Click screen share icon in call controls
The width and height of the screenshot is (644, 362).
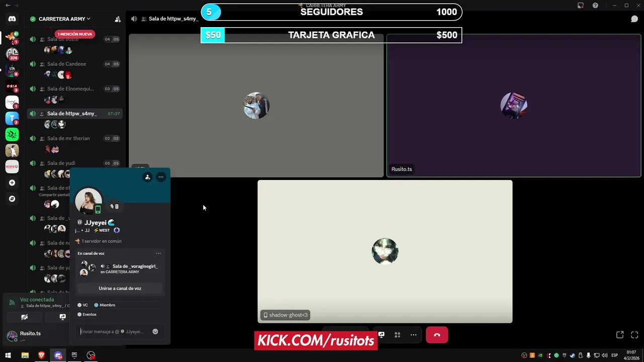[381, 335]
